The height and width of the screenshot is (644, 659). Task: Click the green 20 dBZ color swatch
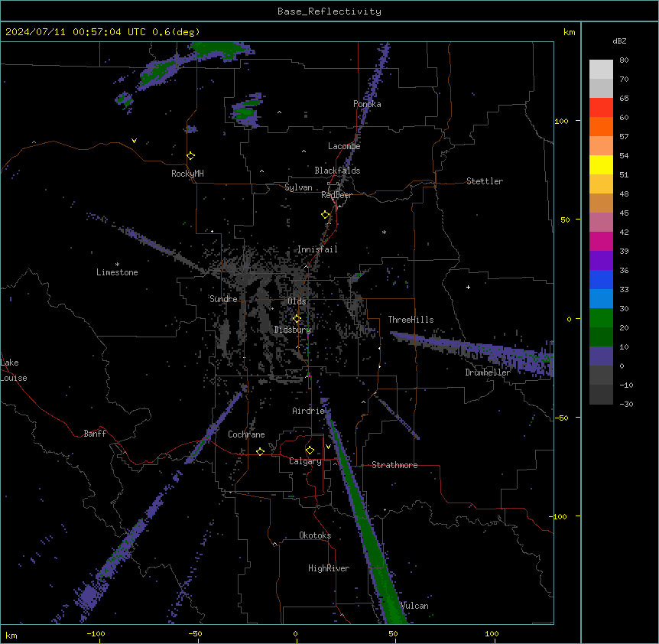(x=601, y=318)
